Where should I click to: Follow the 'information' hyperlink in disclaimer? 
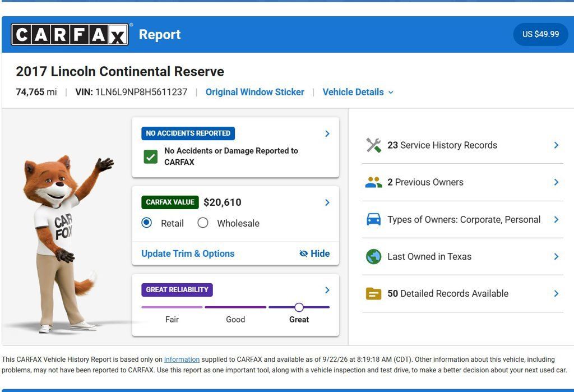click(182, 359)
